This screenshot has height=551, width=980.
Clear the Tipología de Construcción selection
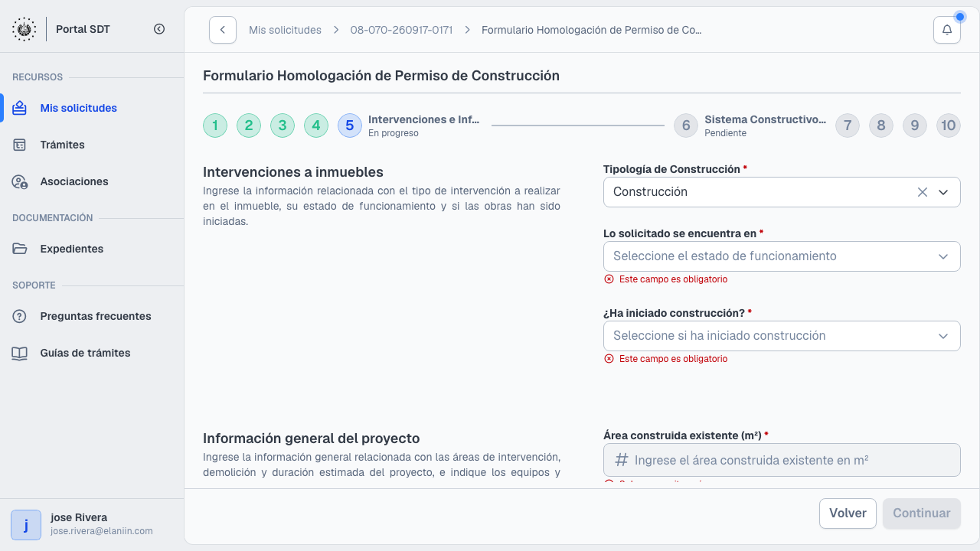[x=923, y=192]
